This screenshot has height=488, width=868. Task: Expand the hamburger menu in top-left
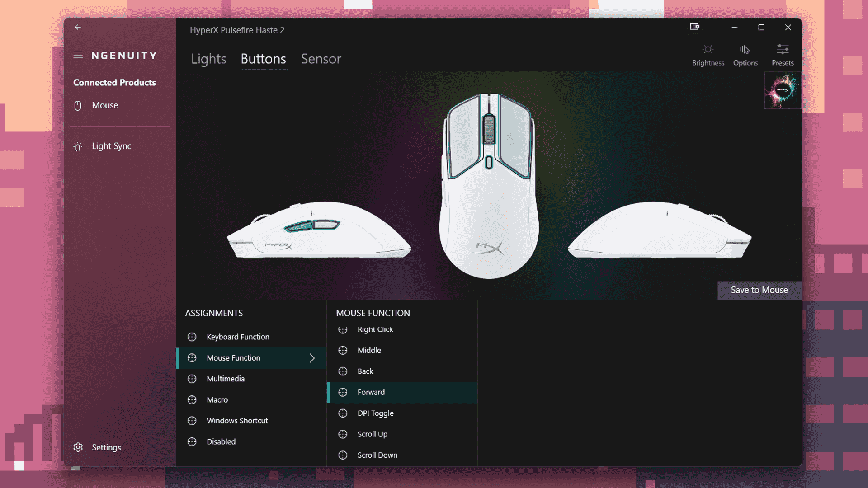(78, 55)
